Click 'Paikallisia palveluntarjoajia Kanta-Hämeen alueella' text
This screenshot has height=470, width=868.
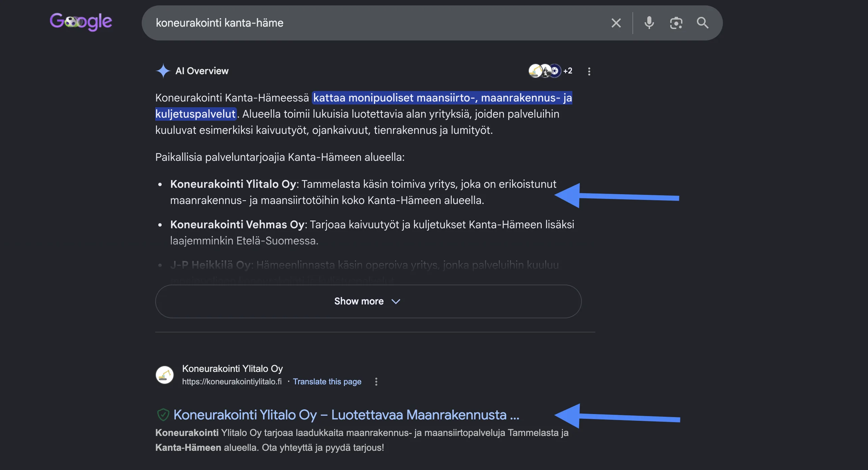click(280, 157)
